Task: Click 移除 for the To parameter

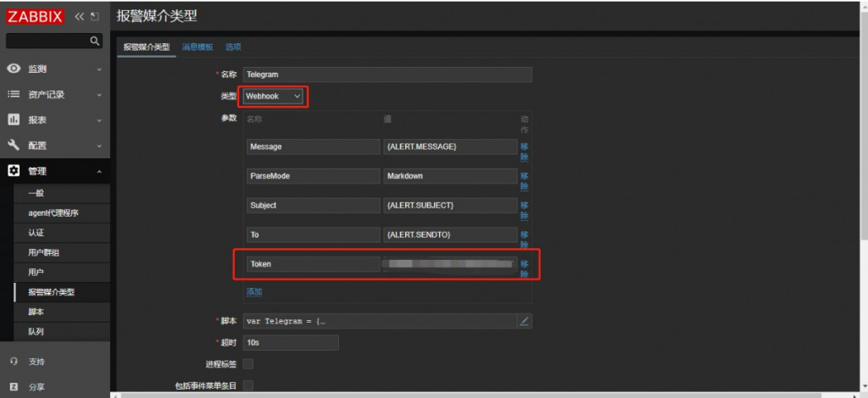Action: pyautogui.click(x=524, y=240)
